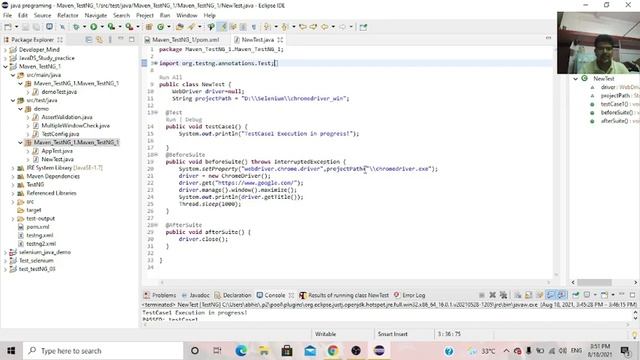Click the Last Edit Location icon

click(x=303, y=27)
